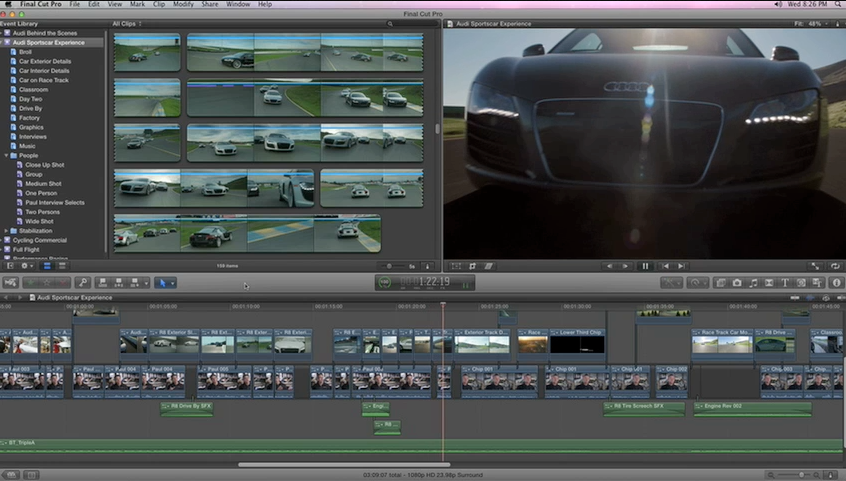Play forward button in viewer
Viewport: 846px width, 481px height.
tap(625, 266)
